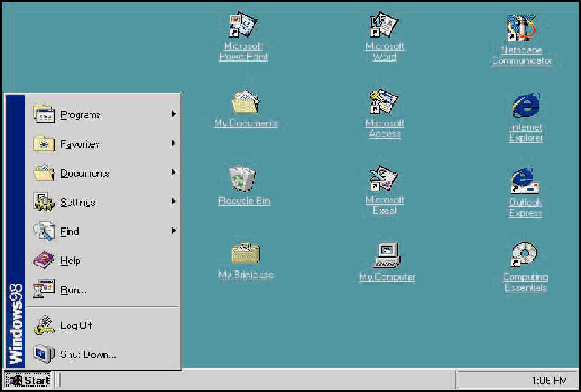The height and width of the screenshot is (392, 581).
Task: Click the Settings gear icon in Start menu
Action: (44, 202)
